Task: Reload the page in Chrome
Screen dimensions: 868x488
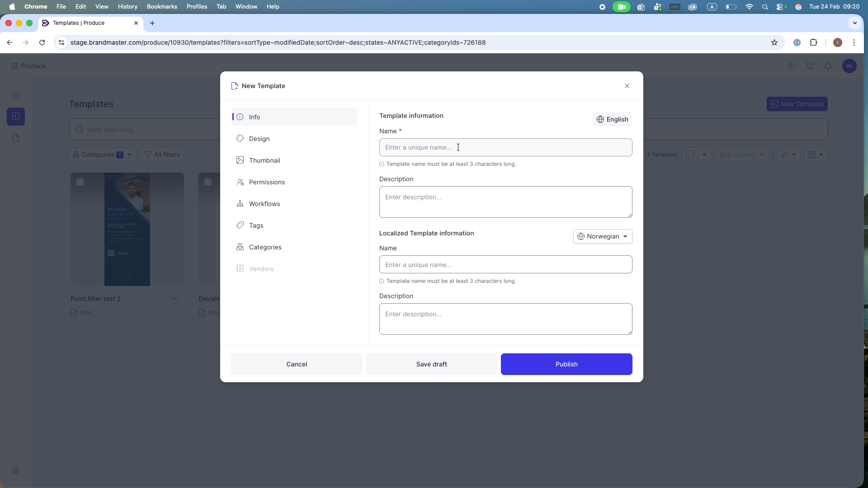Action: coord(42,42)
